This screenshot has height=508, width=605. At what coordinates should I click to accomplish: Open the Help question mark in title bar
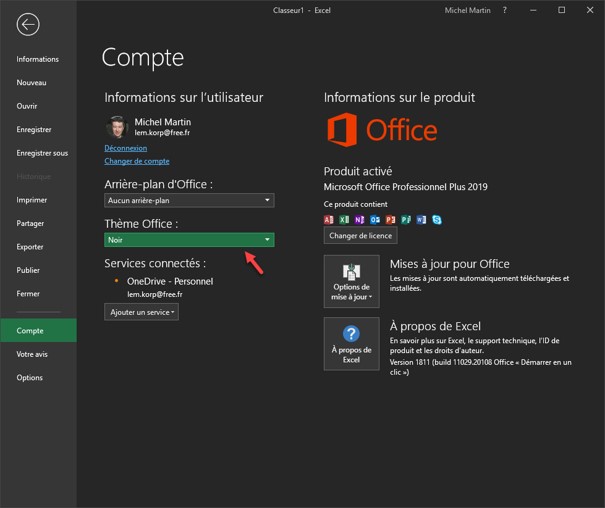504,10
